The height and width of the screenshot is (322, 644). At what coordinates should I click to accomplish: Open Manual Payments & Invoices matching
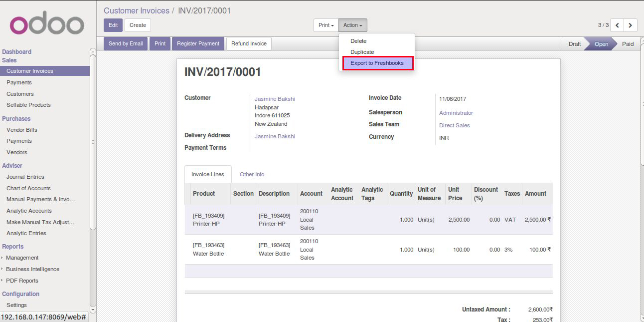pos(40,199)
